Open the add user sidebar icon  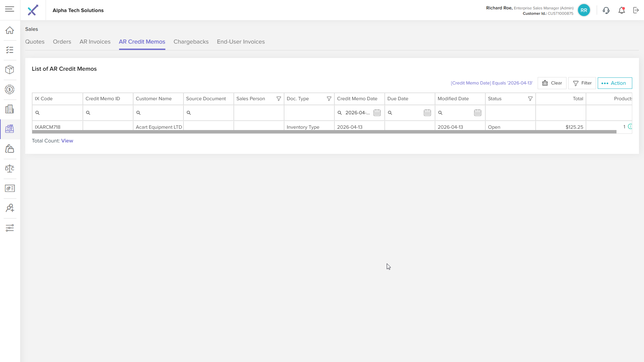tap(10, 208)
